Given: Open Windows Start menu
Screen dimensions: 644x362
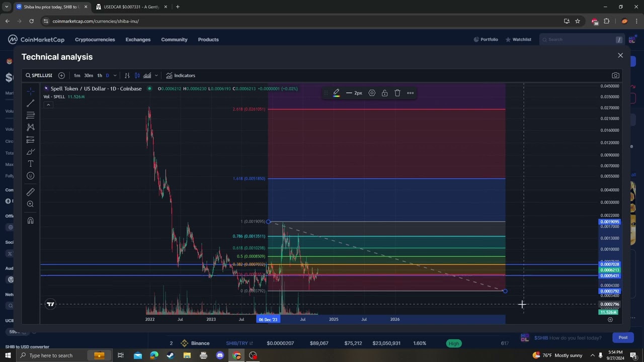Looking at the screenshot, I should [x=8, y=355].
